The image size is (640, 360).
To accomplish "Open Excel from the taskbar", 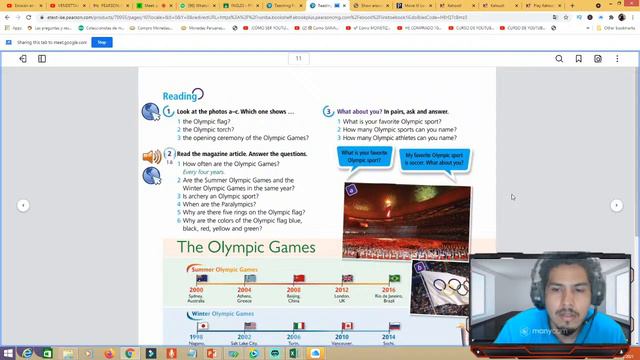I will (293, 353).
